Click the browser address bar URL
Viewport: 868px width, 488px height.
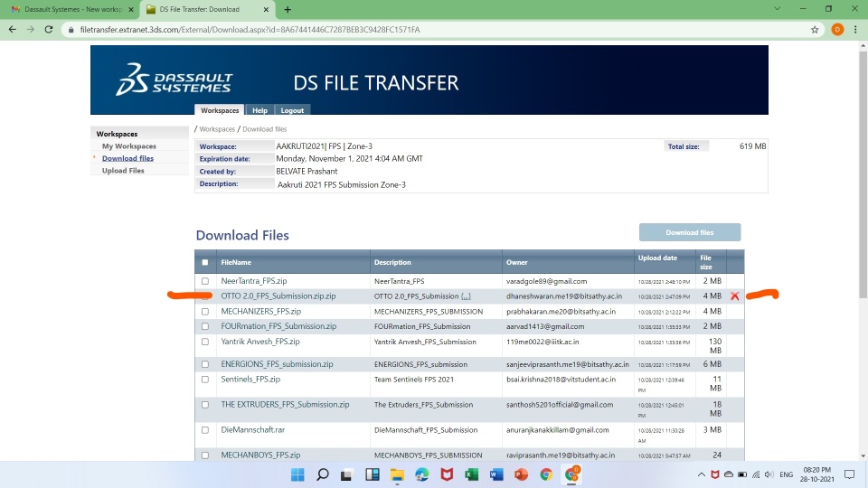(x=250, y=29)
